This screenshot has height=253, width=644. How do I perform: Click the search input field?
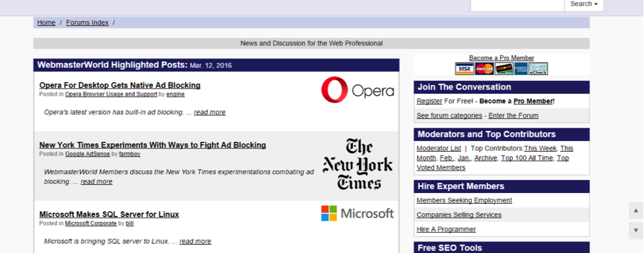click(518, 4)
